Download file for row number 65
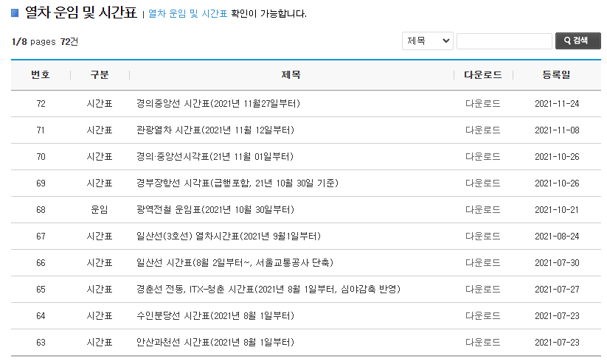607x364 pixels. 483,290
